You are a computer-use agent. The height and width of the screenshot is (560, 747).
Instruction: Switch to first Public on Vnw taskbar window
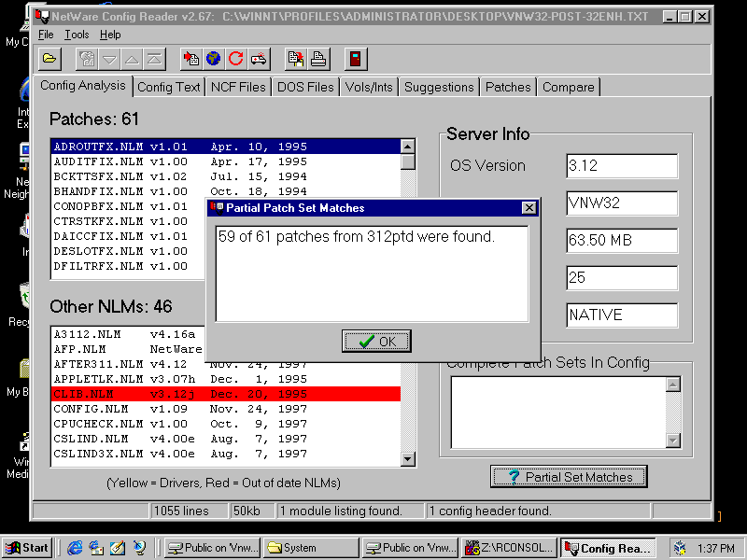213,548
